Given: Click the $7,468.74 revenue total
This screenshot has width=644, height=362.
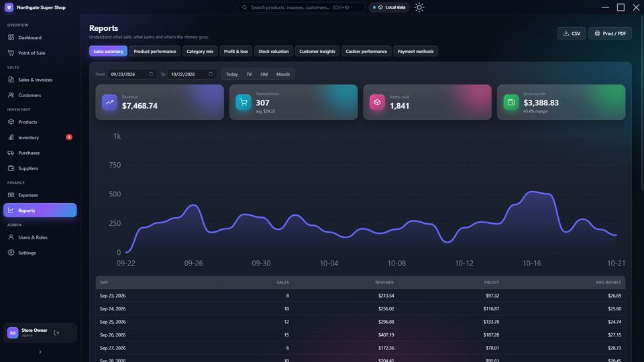Looking at the screenshot, I should point(140,106).
